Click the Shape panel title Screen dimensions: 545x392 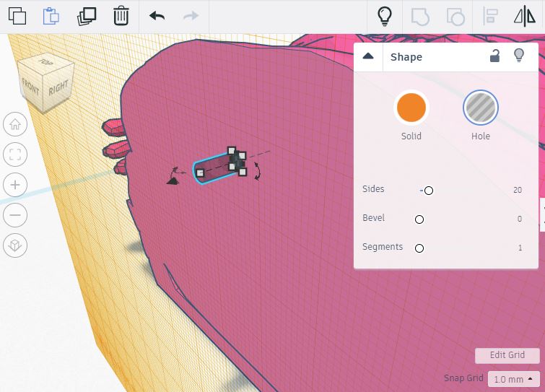point(406,57)
